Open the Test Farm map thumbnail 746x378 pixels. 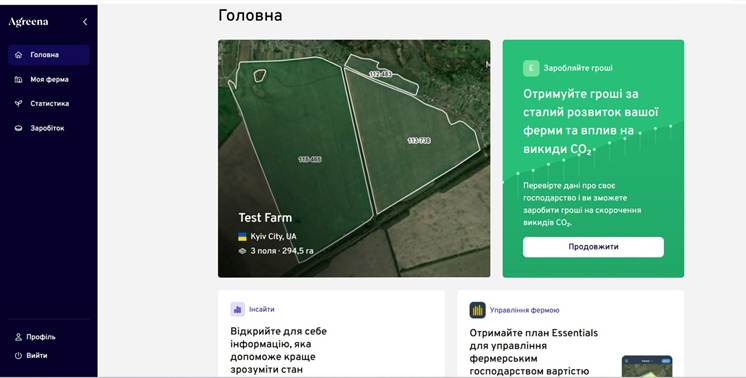(x=354, y=158)
